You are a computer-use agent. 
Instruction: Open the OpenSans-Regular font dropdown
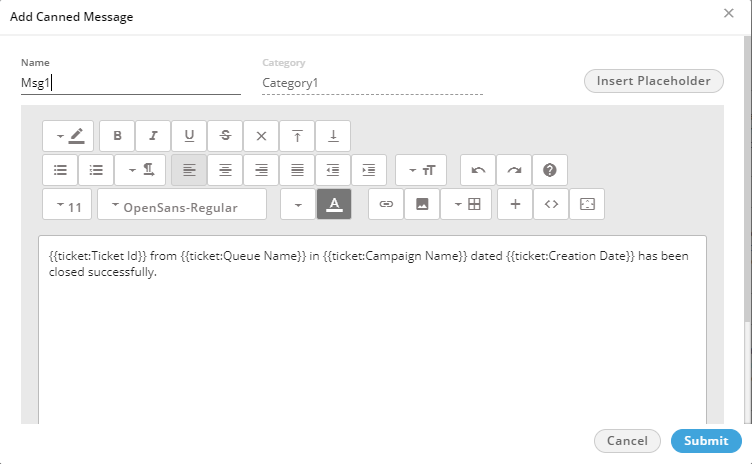point(181,205)
